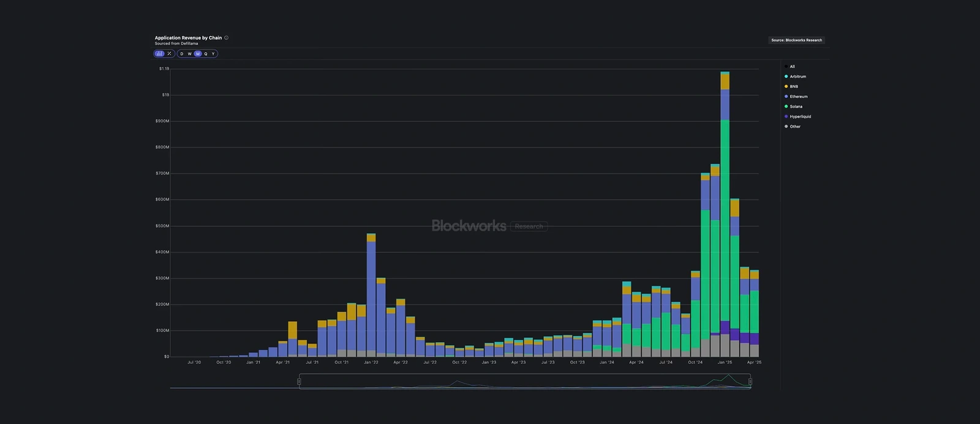Image resolution: width=980 pixels, height=424 pixels.
Task: Click the tallest Jan '25 revenue bar
Action: point(725,214)
